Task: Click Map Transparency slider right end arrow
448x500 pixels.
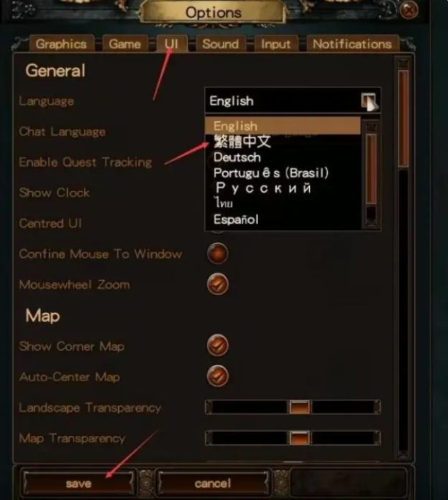Action: click(377, 438)
